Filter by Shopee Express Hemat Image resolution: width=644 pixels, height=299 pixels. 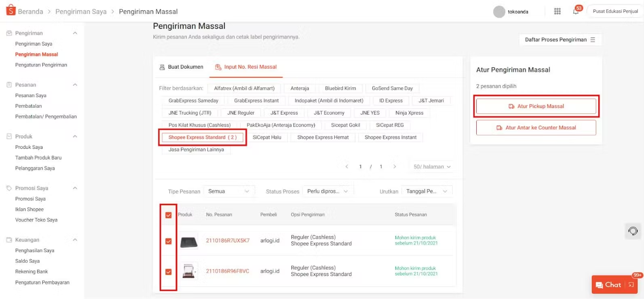(323, 137)
